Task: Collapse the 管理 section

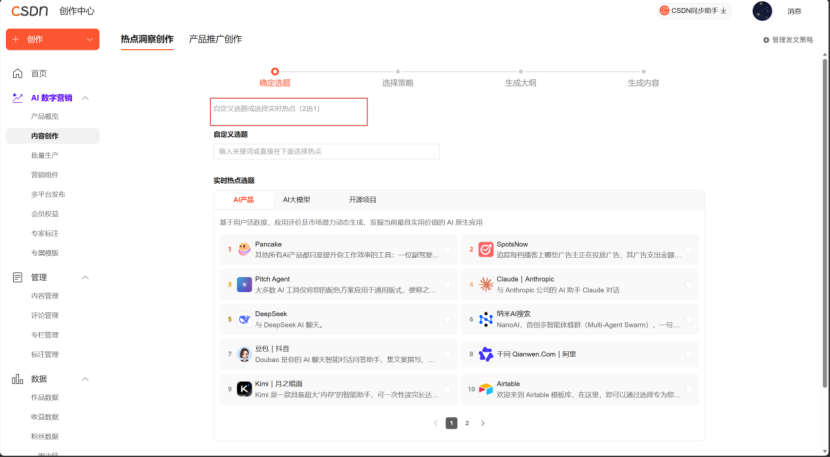Action: click(x=85, y=277)
